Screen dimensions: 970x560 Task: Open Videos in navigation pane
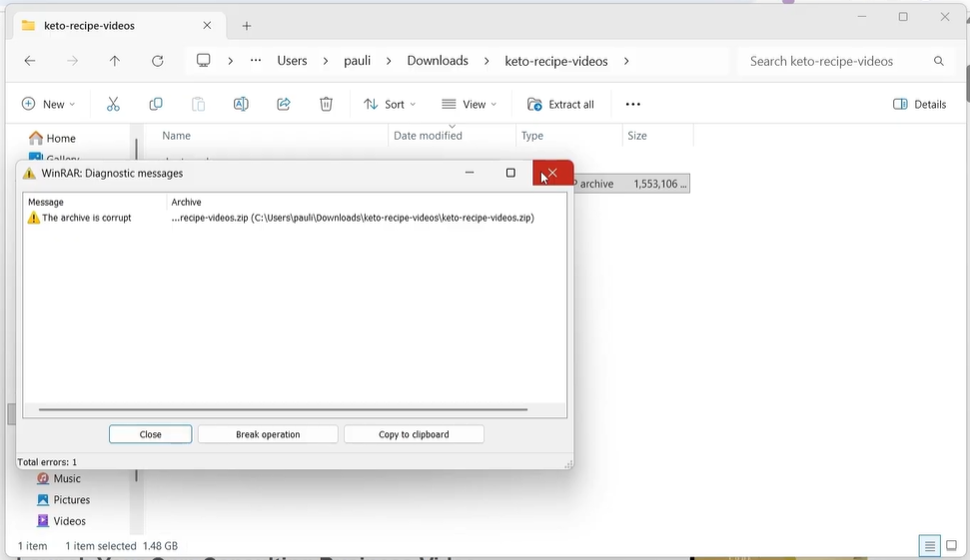coord(62,521)
